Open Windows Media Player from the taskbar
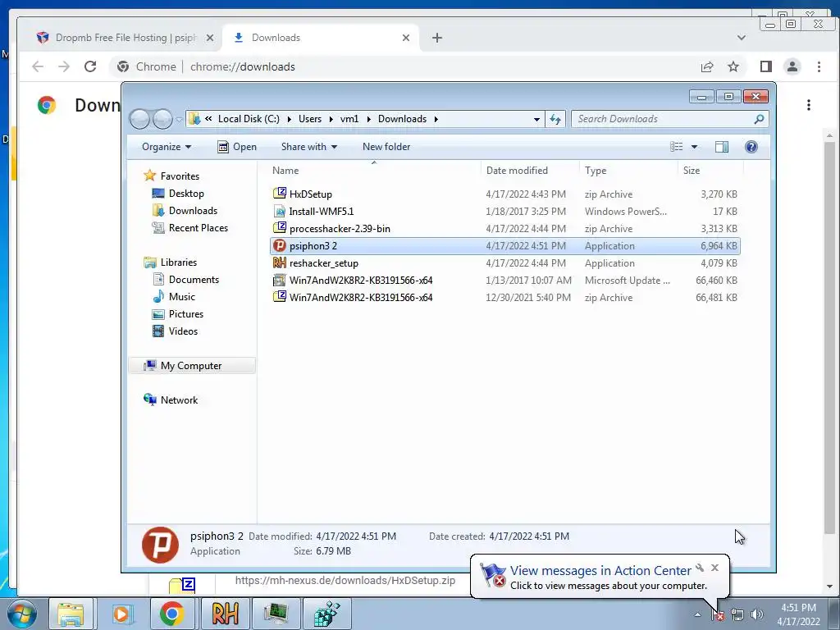Viewport: 840px width, 630px height. coord(121,614)
